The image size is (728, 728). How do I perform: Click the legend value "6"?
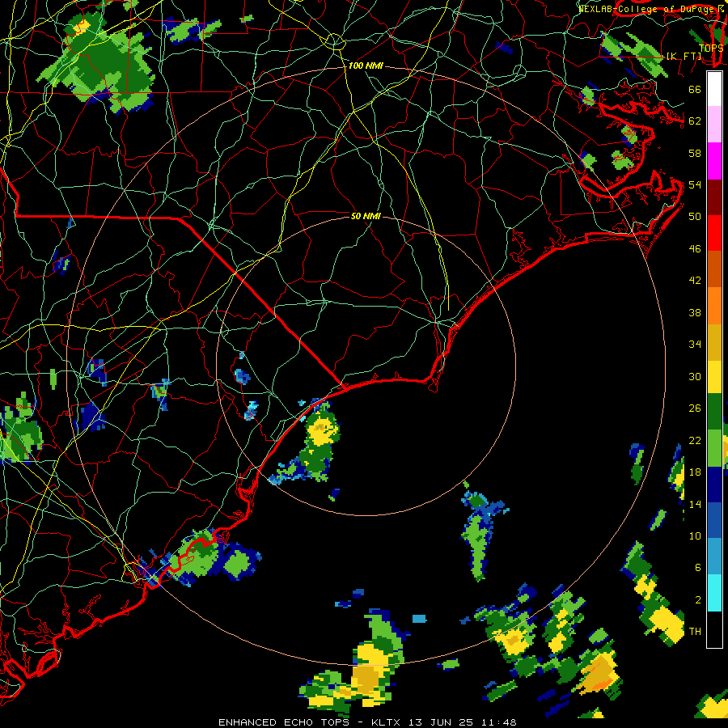(x=697, y=567)
